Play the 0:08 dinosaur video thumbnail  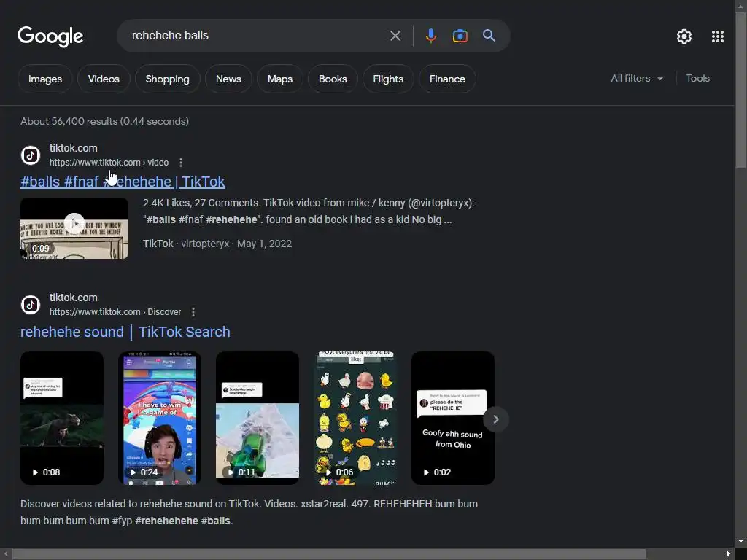click(x=62, y=418)
